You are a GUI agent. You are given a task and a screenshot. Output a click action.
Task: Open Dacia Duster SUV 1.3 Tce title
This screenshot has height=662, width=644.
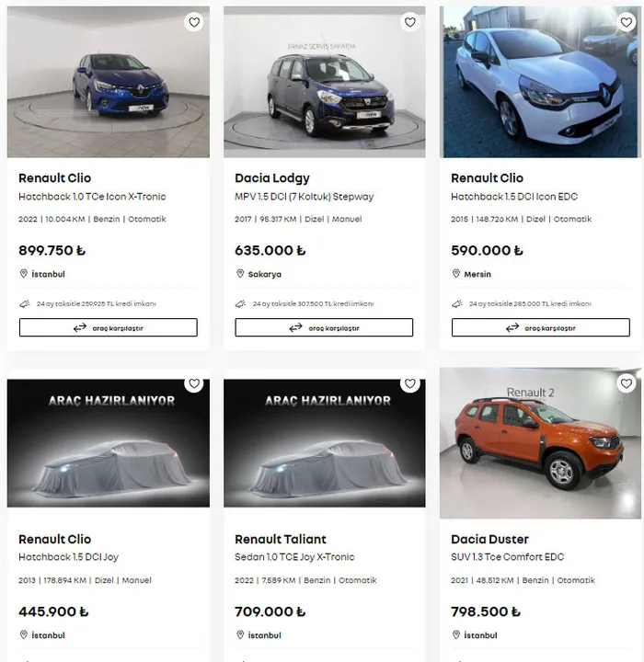[489, 539]
